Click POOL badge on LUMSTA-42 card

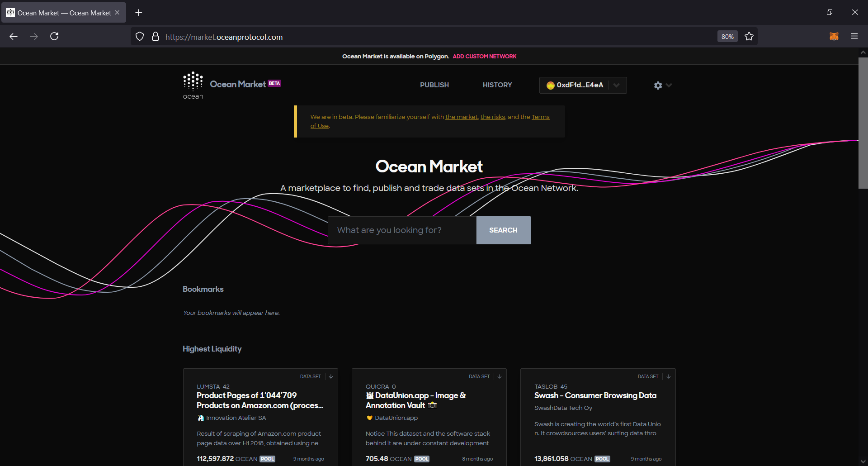[x=268, y=459]
